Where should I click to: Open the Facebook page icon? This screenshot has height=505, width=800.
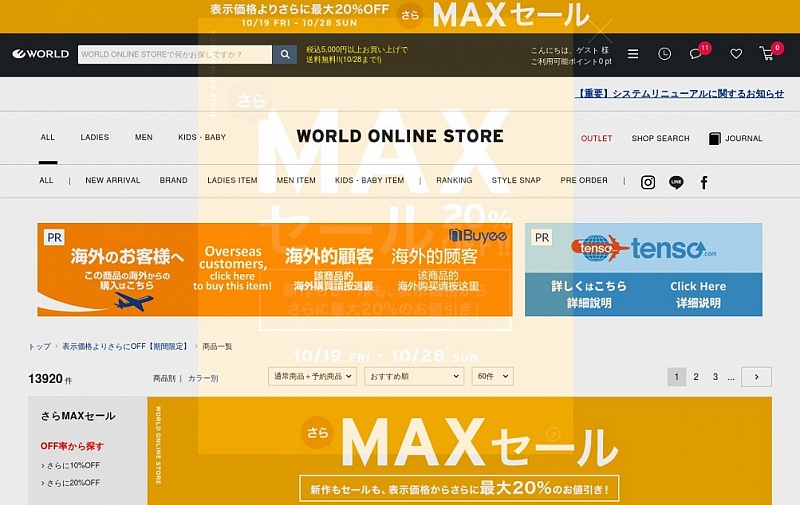point(704,182)
